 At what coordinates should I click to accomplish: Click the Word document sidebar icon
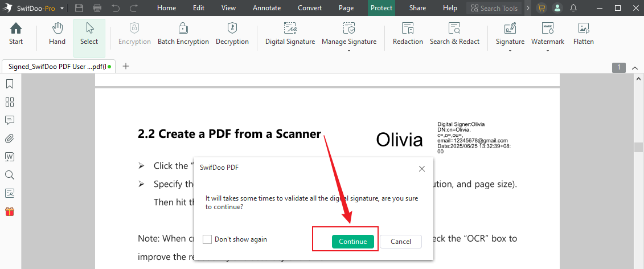10,157
